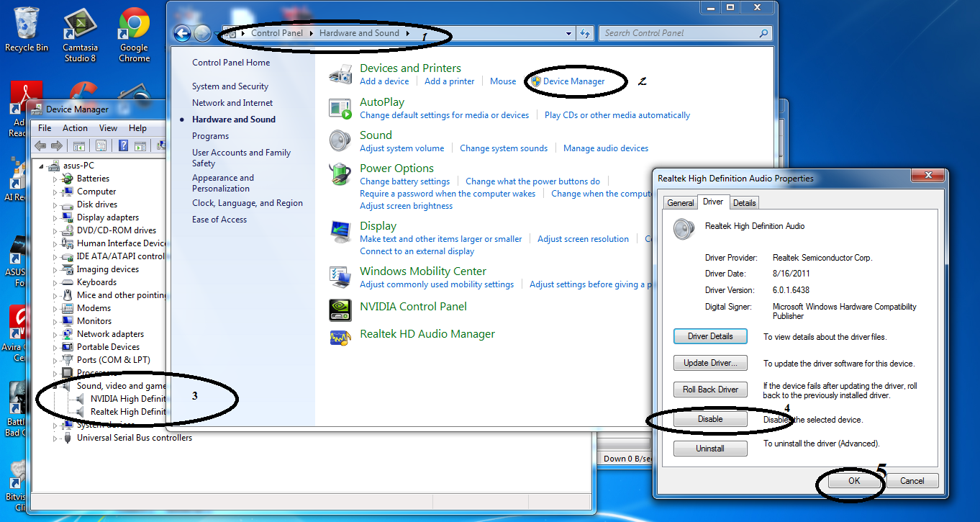This screenshot has height=522, width=980.
Task: Open Device Manager View menu
Action: (108, 128)
